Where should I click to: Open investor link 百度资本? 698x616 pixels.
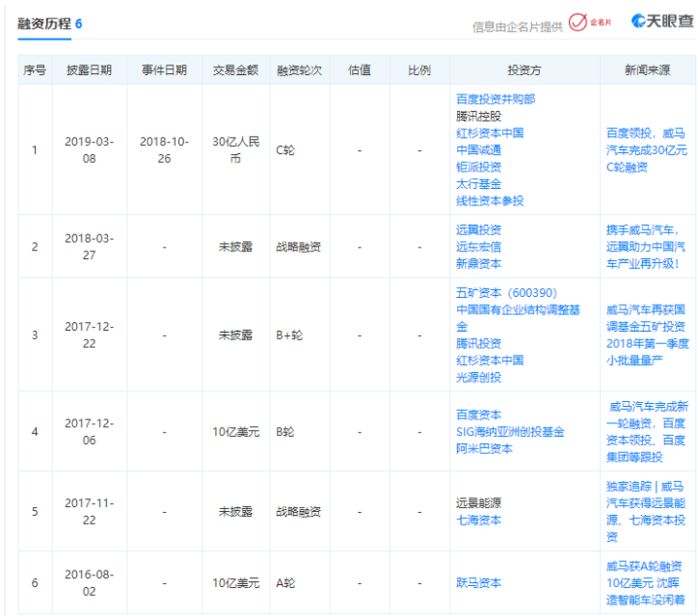478,415
